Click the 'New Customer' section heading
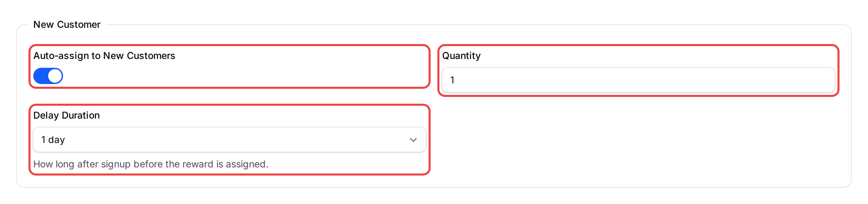Screen dimensions: 868x204 (67, 24)
